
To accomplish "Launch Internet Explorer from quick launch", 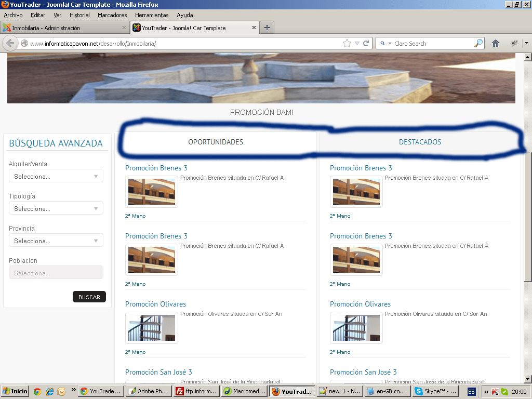I will coord(49,392).
